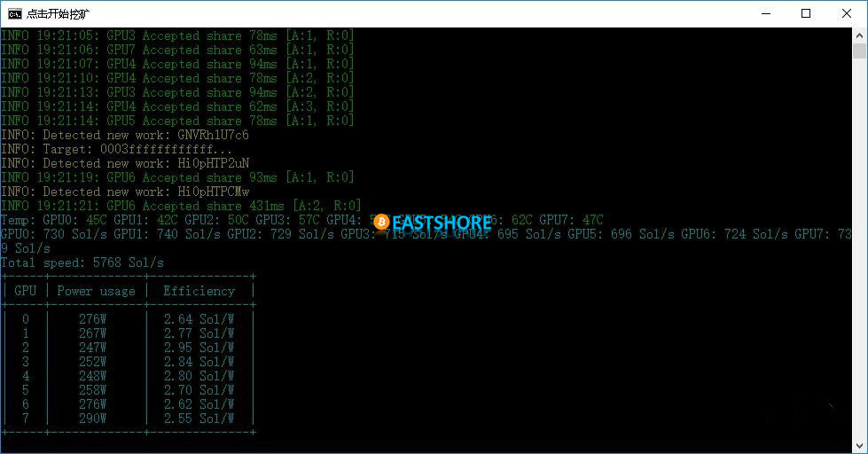Click the 2.64 Sol/W efficiency value
The height and width of the screenshot is (454, 868).
click(x=199, y=319)
